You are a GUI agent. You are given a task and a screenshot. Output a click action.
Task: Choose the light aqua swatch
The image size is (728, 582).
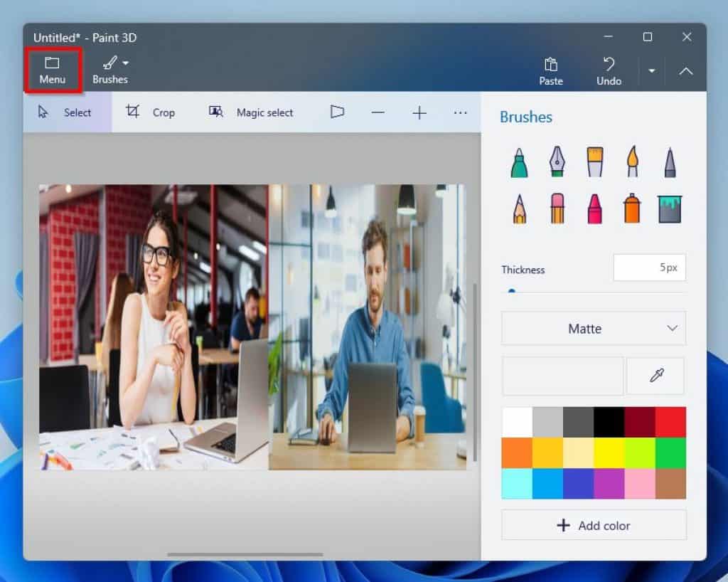(x=517, y=484)
